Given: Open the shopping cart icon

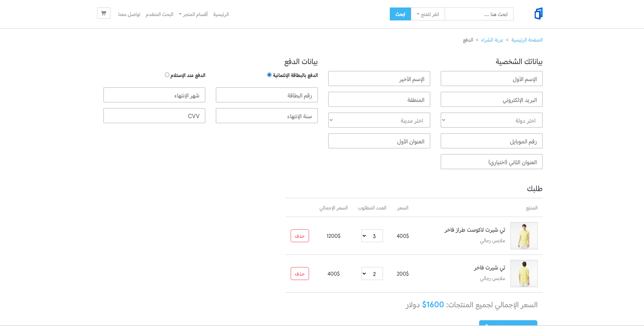Looking at the screenshot, I should click(x=103, y=13).
